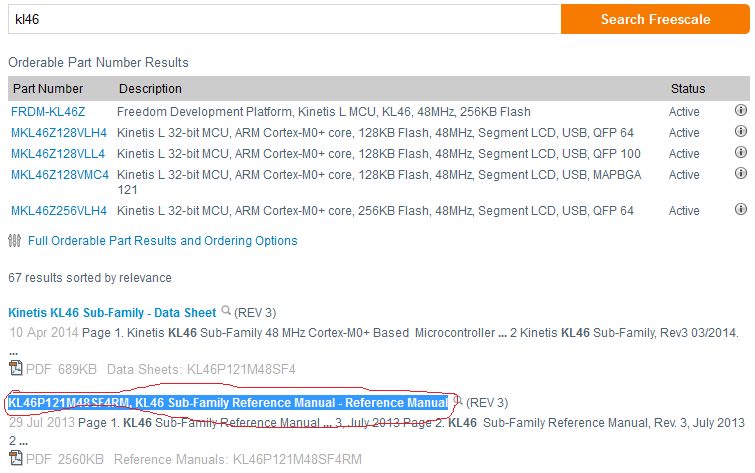
Task: Click the 10 Apr 2014 date text
Action: [x=44, y=332]
